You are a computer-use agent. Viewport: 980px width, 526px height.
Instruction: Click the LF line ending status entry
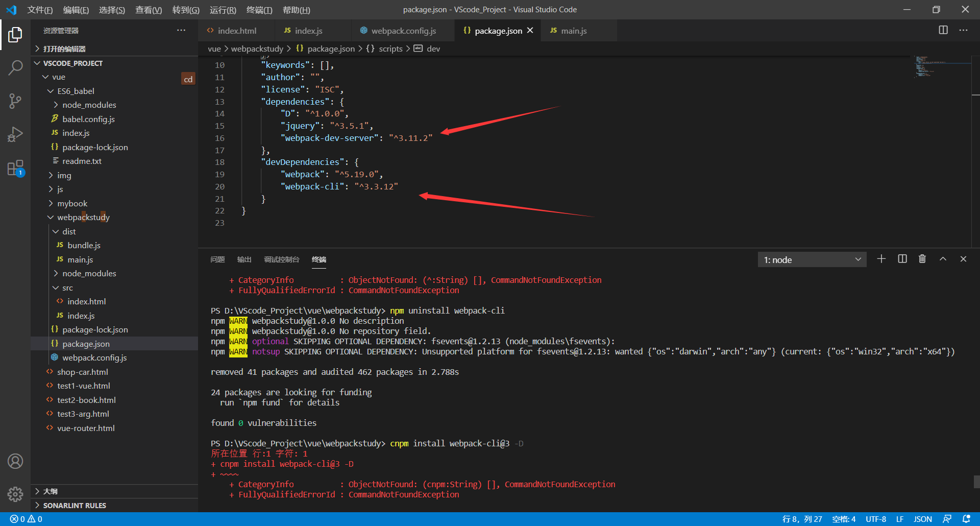pyautogui.click(x=900, y=519)
